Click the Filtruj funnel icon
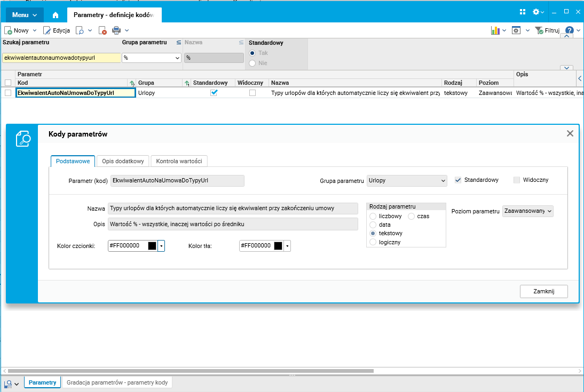This screenshot has height=392, width=584. tap(539, 30)
